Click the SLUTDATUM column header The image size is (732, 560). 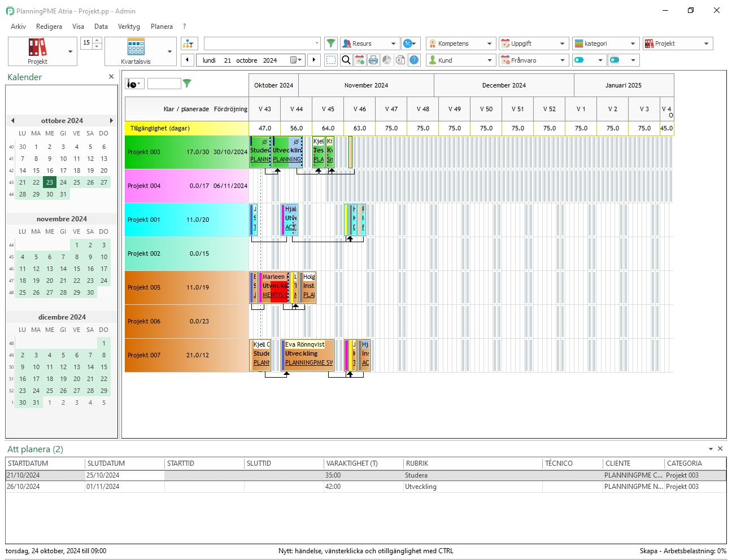(x=125, y=463)
